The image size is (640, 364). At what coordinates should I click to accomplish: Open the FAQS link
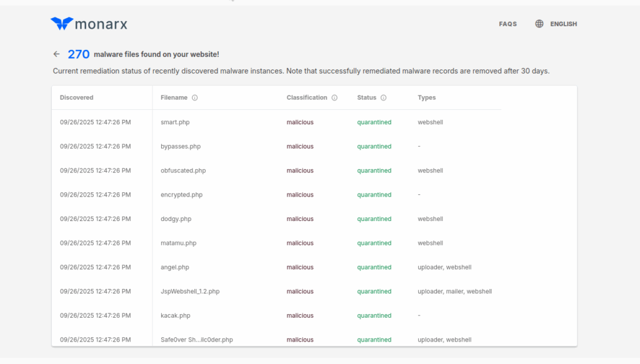(x=507, y=24)
